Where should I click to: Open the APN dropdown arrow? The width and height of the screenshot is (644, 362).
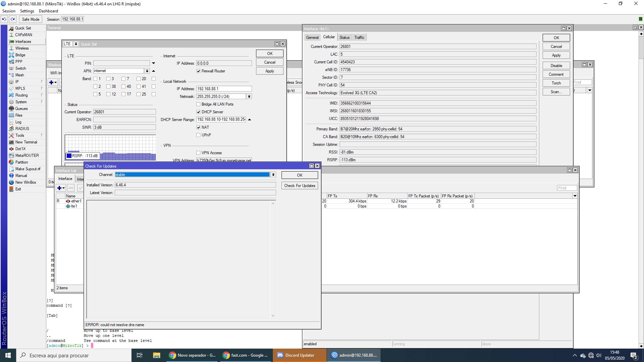click(147, 71)
